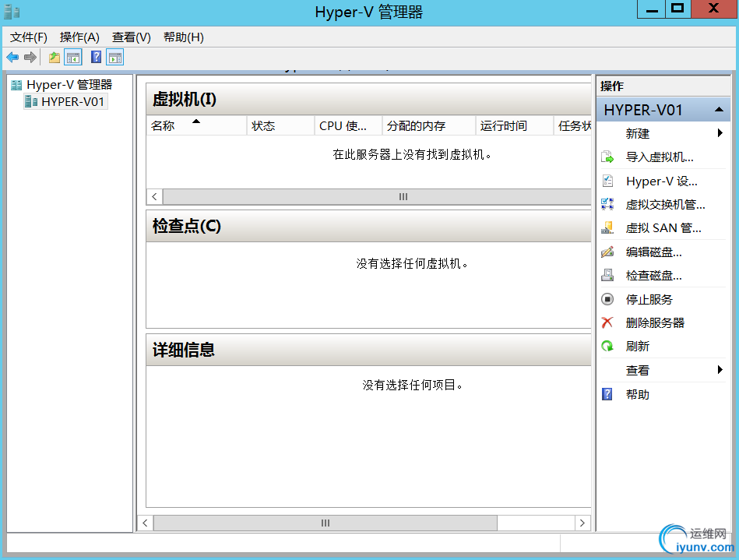Maximize the Hyper-V 管理器 window

(677, 9)
